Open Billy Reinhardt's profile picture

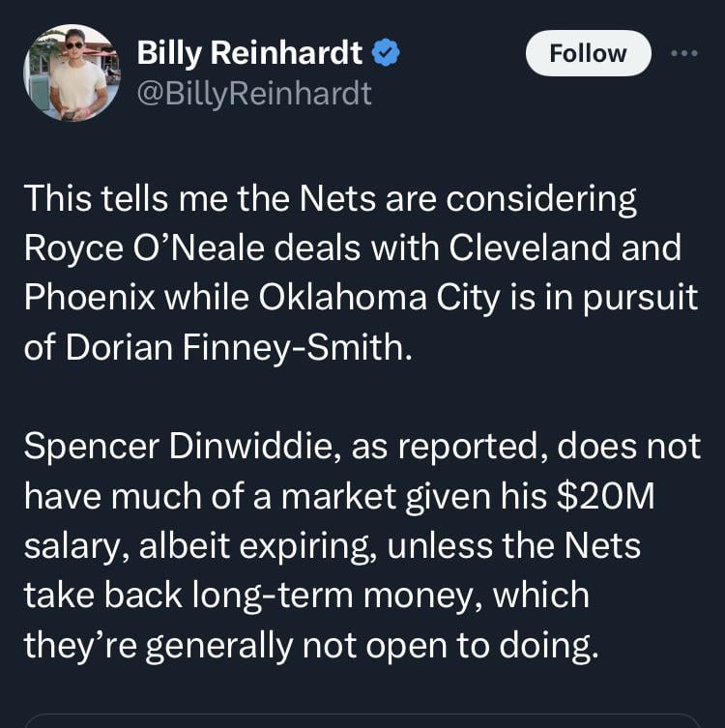(x=72, y=73)
